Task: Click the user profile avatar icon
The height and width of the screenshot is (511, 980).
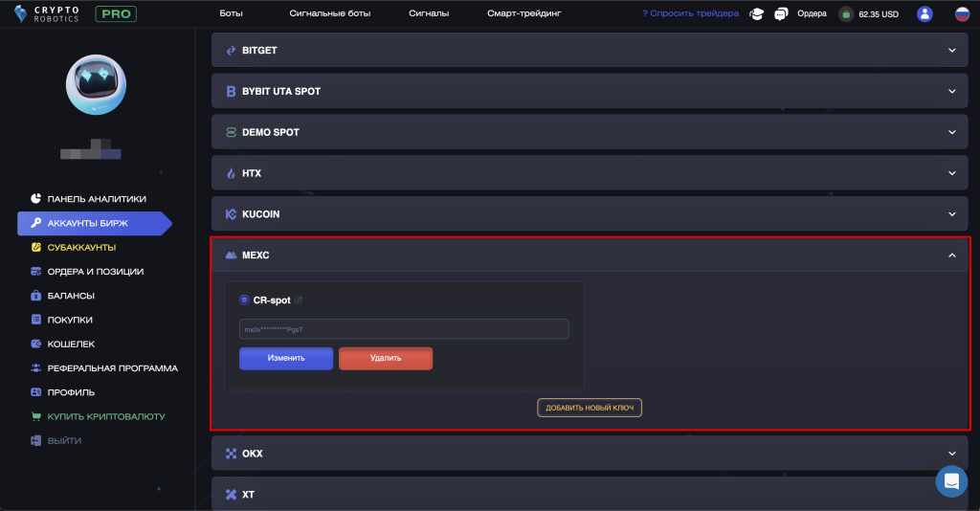Action: click(924, 14)
